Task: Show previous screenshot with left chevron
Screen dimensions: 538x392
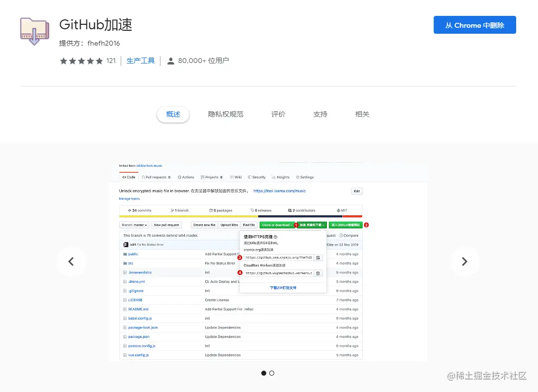Action: tap(71, 261)
